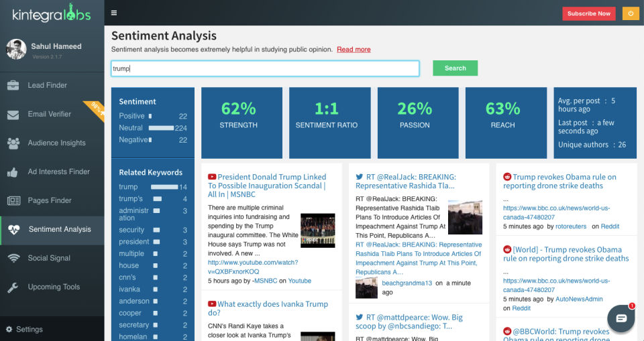644x341 pixels.
Task: Open the Kintegra Labs logo
Action: (52, 14)
